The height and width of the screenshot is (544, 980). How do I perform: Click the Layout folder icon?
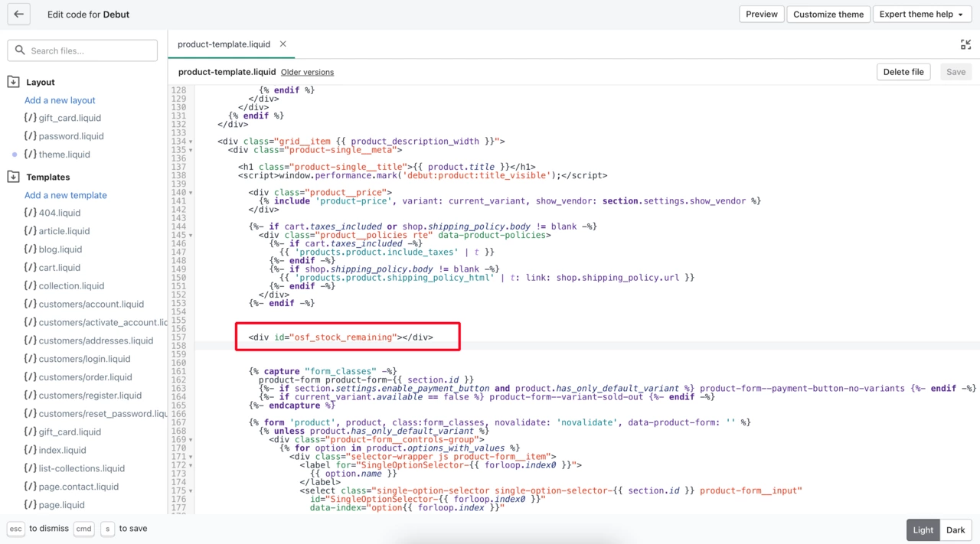[13, 82]
